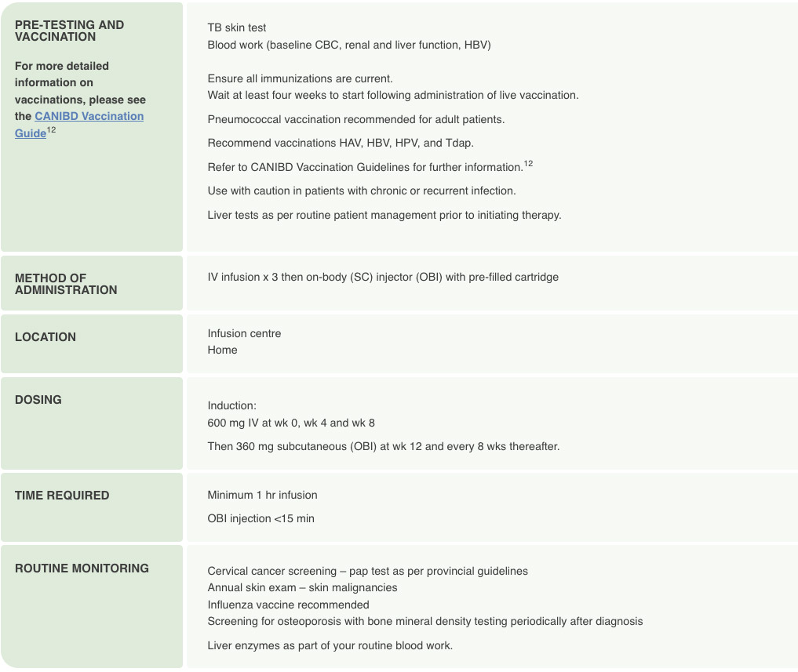
Task: Click the Influenza vaccine recommended text
Action: click(x=288, y=605)
